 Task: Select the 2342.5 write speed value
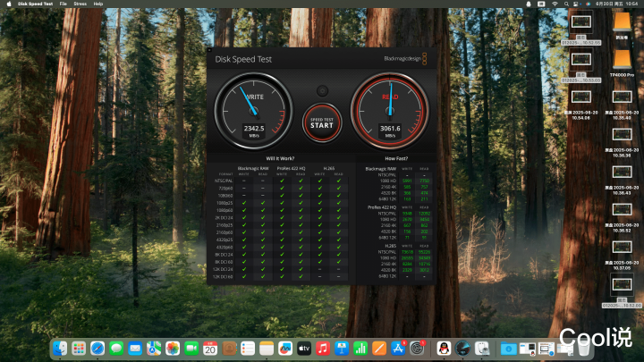pyautogui.click(x=254, y=129)
